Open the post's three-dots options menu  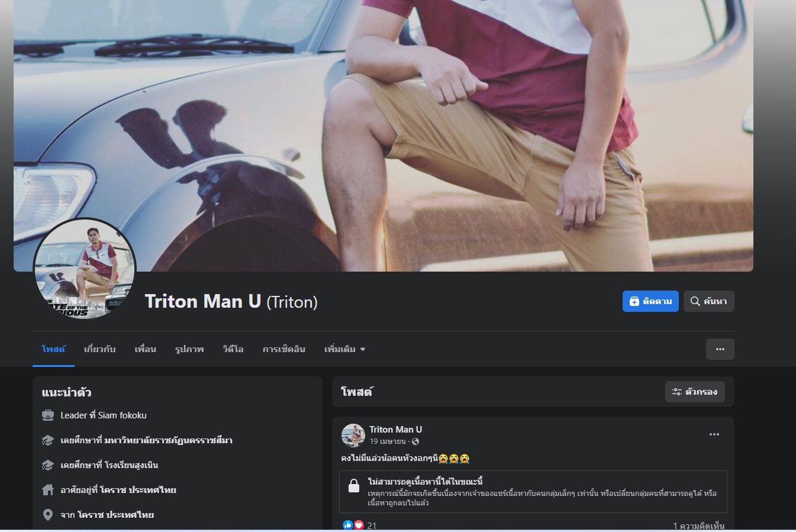714,434
